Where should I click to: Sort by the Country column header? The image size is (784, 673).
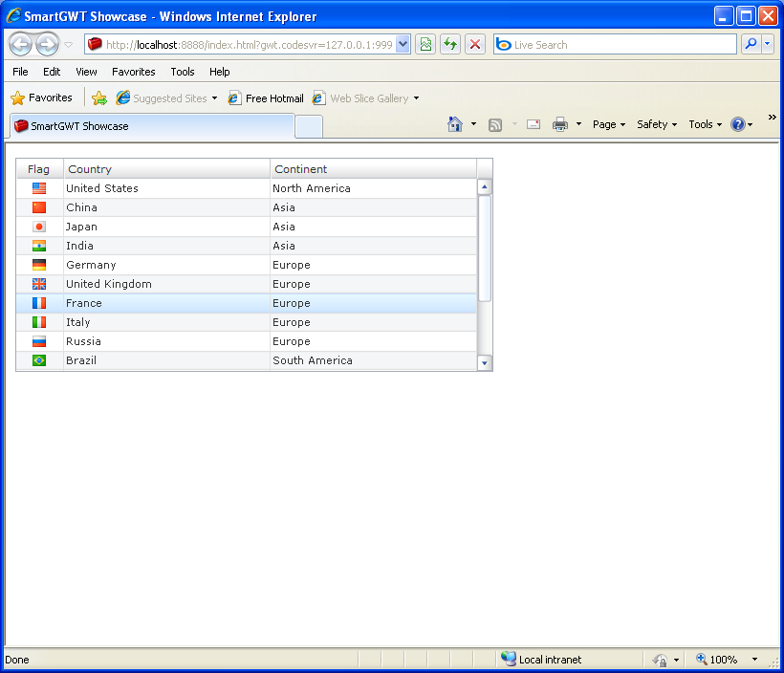[166, 169]
